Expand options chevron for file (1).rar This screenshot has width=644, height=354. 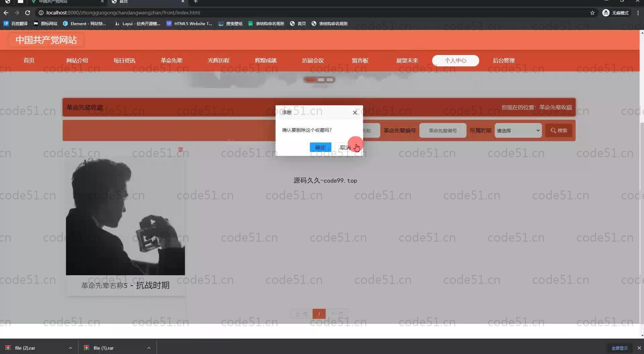(x=149, y=348)
